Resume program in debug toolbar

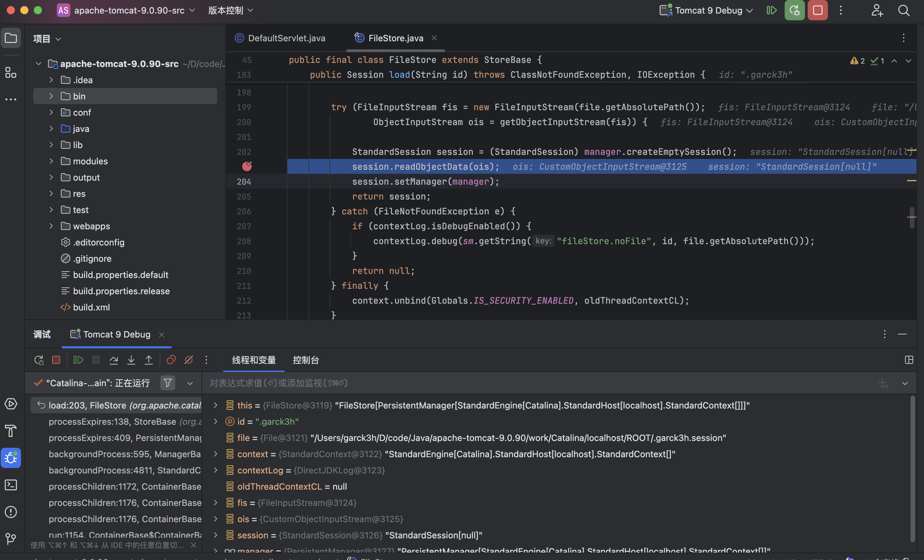78,360
